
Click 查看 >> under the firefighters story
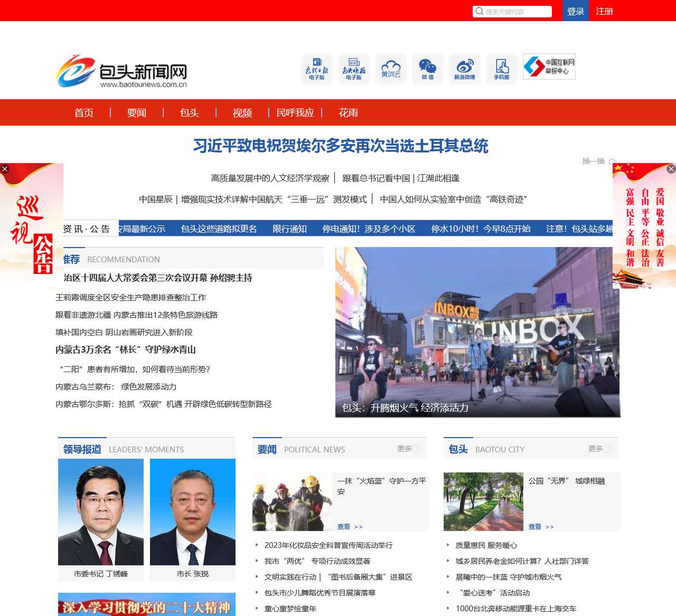click(x=350, y=527)
